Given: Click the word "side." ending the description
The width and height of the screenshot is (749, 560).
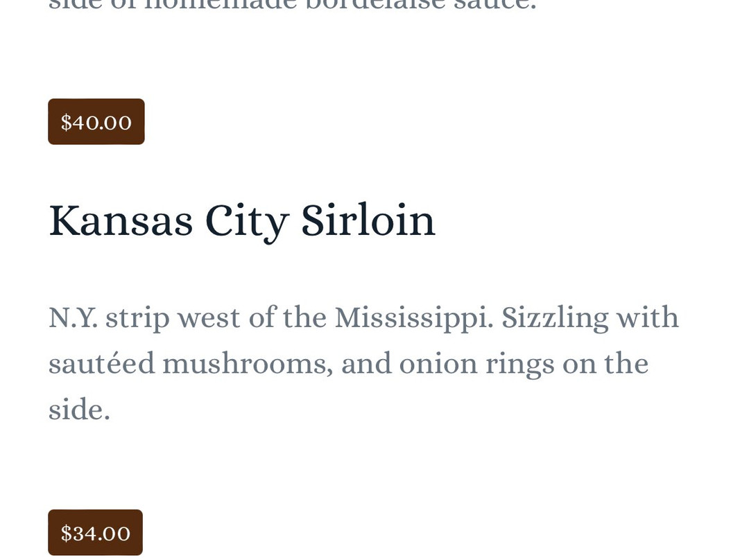Looking at the screenshot, I should (x=79, y=410).
